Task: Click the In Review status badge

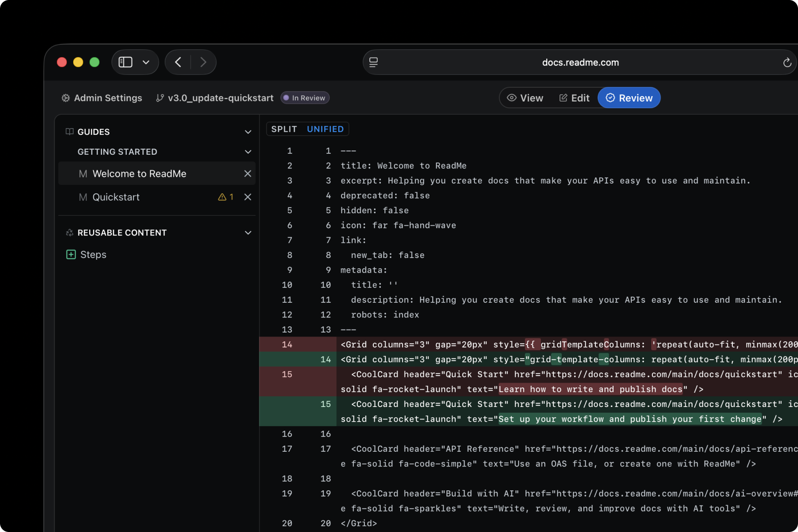Action: pyautogui.click(x=305, y=98)
